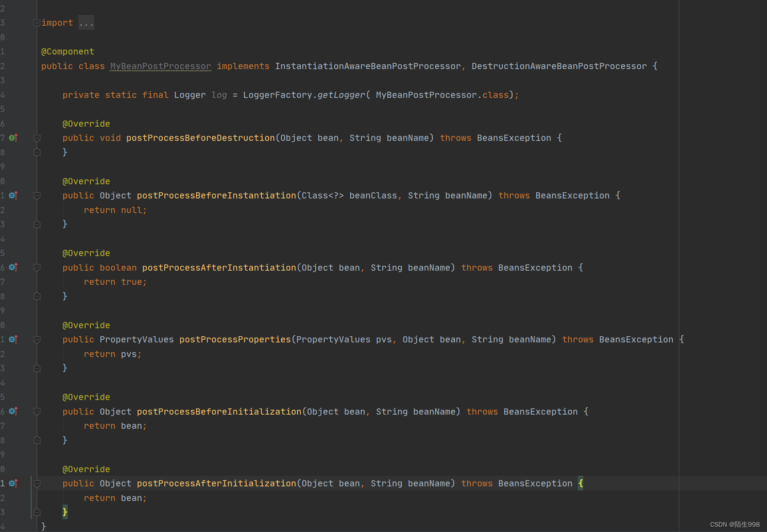Click the postProcessBeforeInitialization method name

click(x=219, y=412)
